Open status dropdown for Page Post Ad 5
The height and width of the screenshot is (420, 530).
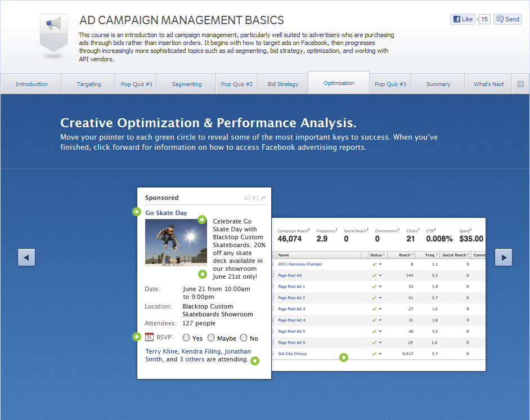(380, 332)
